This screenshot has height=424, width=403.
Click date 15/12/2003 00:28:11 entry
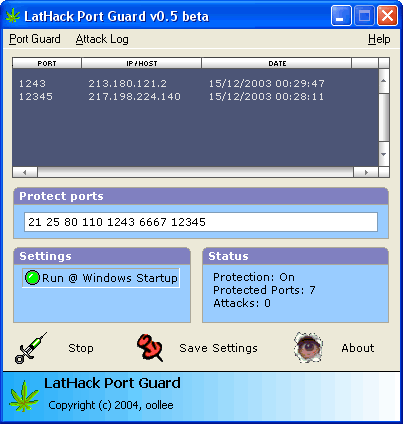pyautogui.click(x=266, y=97)
